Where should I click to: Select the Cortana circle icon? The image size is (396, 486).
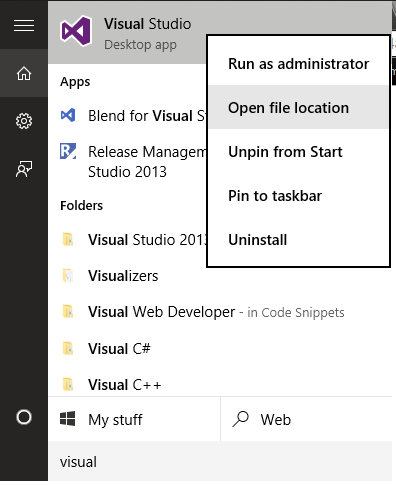pyautogui.click(x=24, y=417)
